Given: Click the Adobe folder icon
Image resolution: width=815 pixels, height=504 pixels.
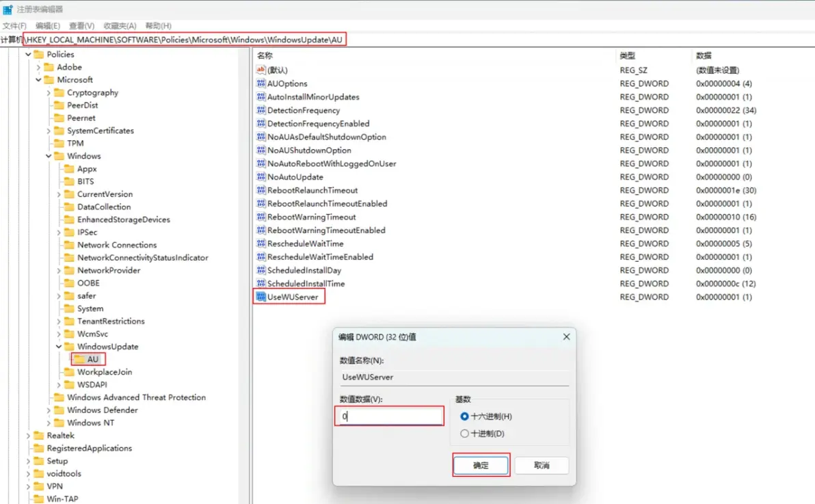Looking at the screenshot, I should [49, 67].
